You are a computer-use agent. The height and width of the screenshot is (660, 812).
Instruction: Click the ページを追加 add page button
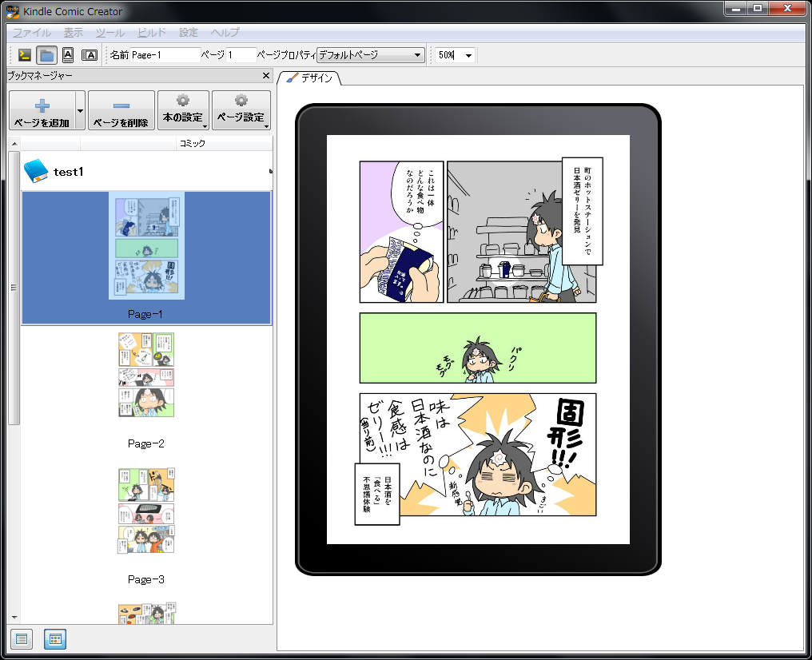point(42,110)
